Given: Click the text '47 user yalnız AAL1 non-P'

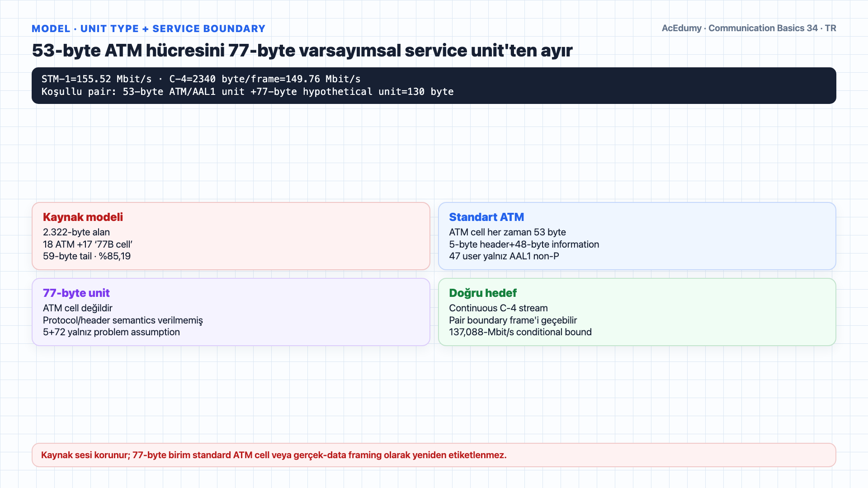Looking at the screenshot, I should click(504, 256).
